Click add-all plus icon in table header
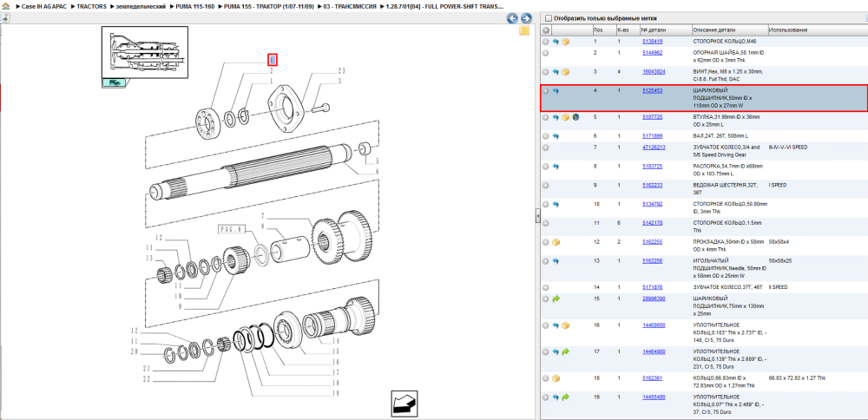868x420 pixels. pyautogui.click(x=546, y=30)
